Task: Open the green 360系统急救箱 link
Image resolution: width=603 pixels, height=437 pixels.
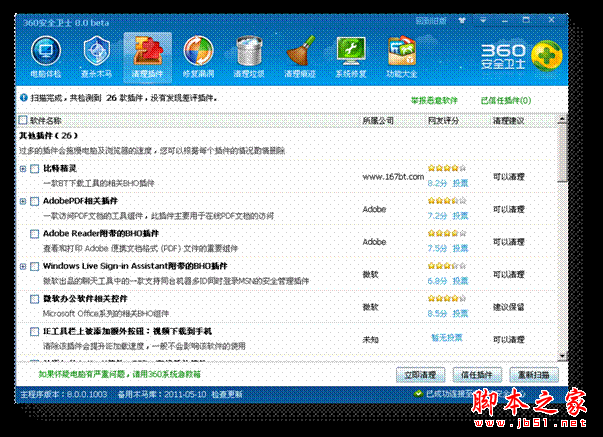Action: pos(120,374)
